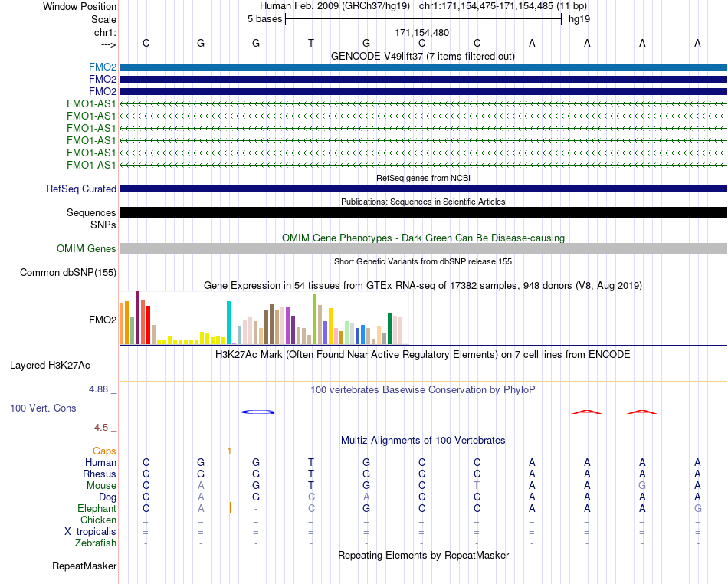This screenshot has width=728, height=584.
Task: Open the RefSeq Curated track label
Action: tap(81, 189)
